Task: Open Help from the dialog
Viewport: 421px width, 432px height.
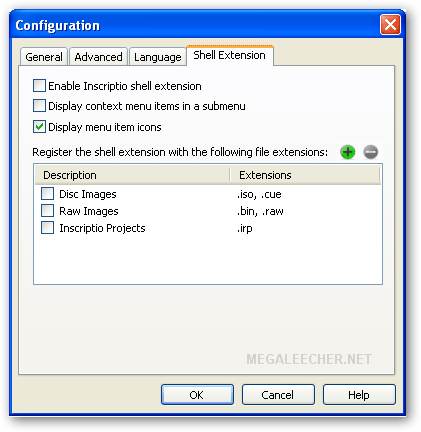Action: coord(359,395)
